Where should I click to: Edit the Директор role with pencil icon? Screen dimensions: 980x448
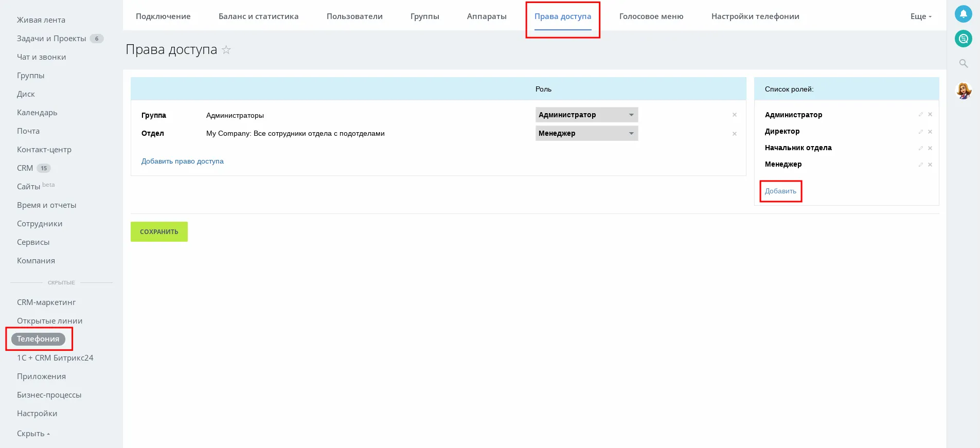point(920,132)
